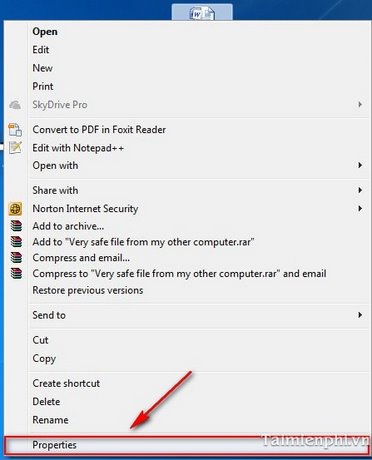Viewport: 372px width, 460px height.
Task: Click the WinRAR icon next to Add to archive
Action: 16,226
